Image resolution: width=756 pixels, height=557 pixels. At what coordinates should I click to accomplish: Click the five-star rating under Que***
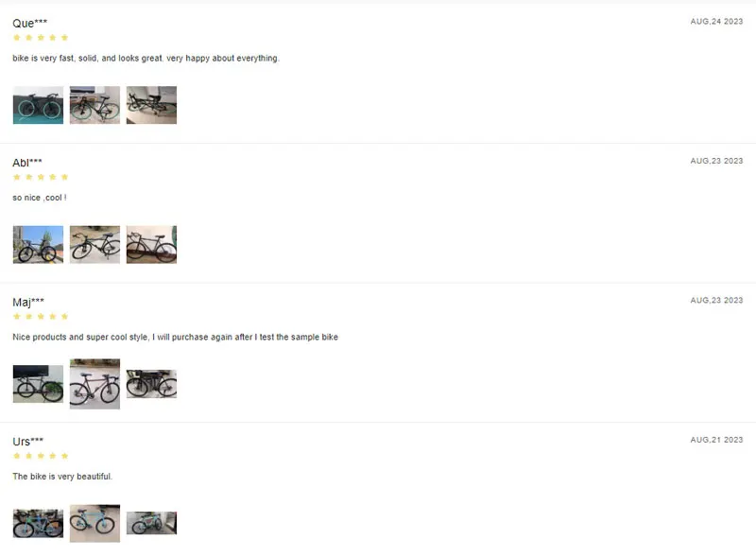click(41, 38)
